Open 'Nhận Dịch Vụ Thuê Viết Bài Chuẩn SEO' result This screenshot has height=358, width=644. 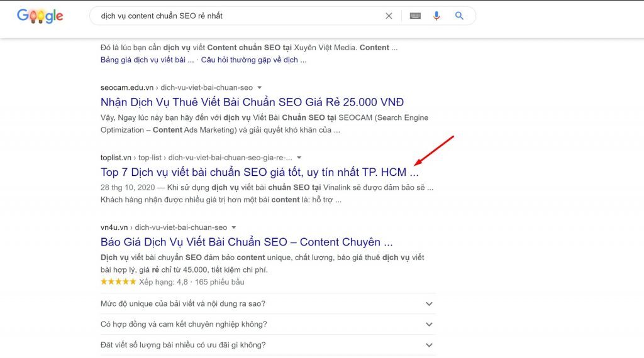[x=252, y=102]
